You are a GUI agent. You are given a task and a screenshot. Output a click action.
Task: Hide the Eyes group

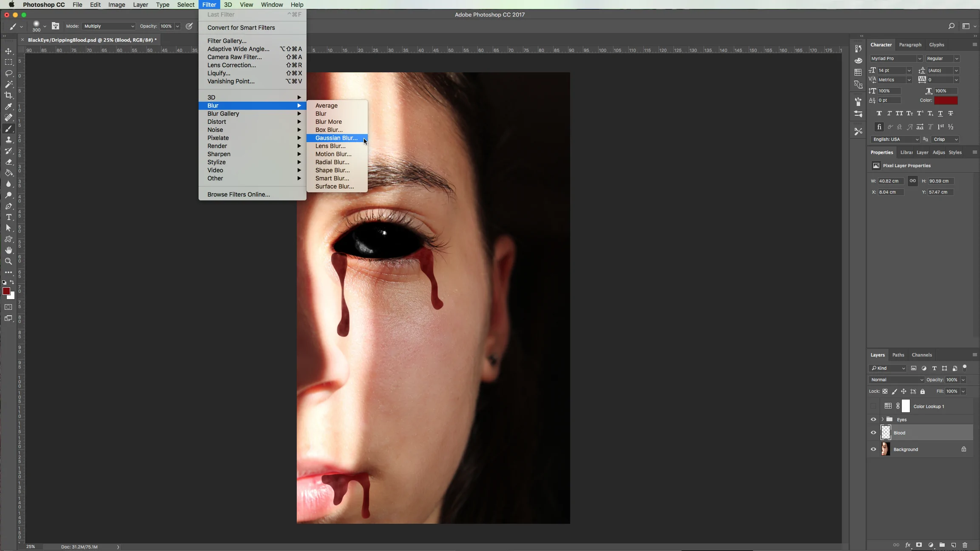(x=873, y=420)
